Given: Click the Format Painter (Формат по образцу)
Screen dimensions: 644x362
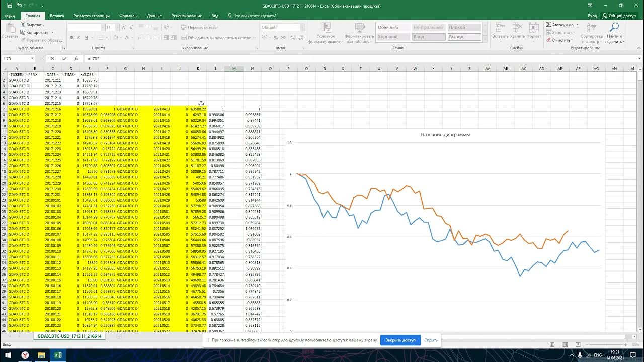Looking at the screenshot, I should (41, 40).
